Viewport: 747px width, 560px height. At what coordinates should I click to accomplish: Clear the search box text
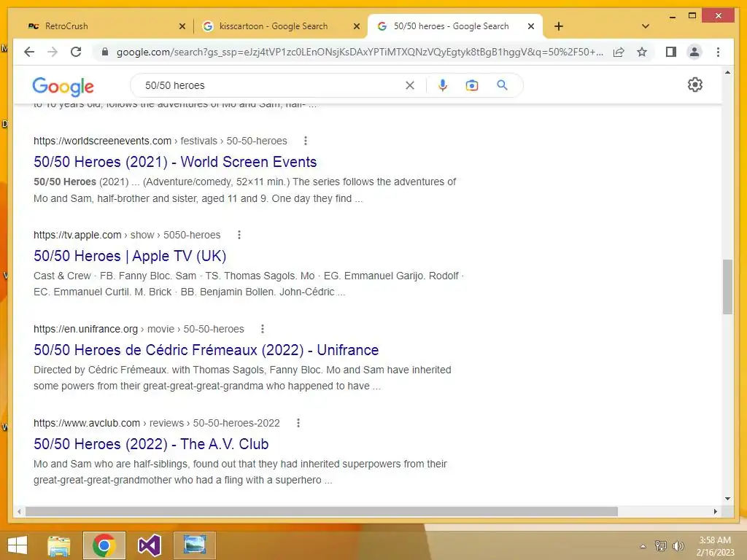[410, 85]
